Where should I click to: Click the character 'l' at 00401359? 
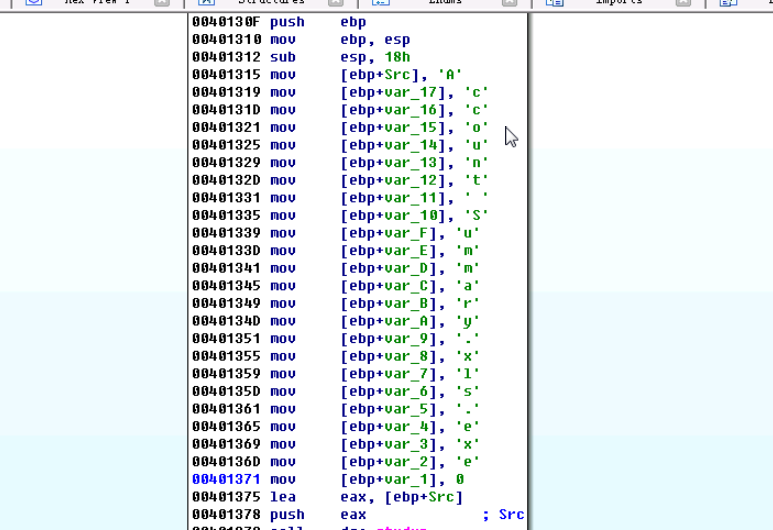(x=467, y=374)
